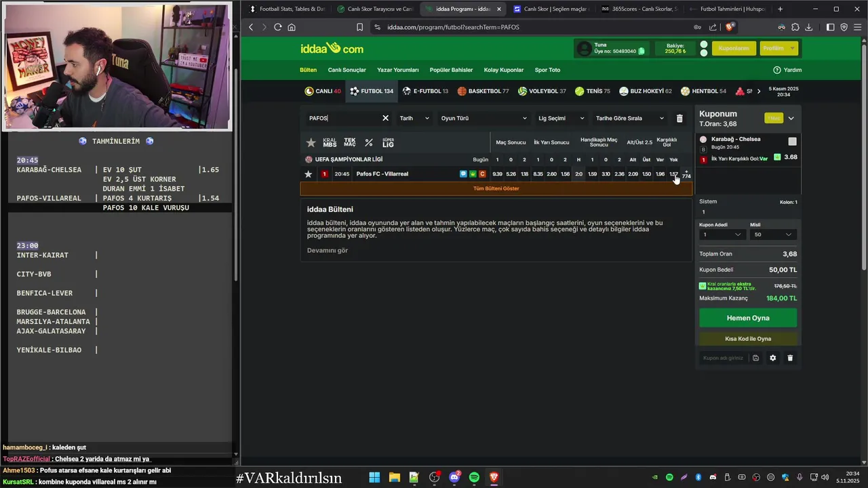Open coupon settings gear icon

(x=772, y=358)
